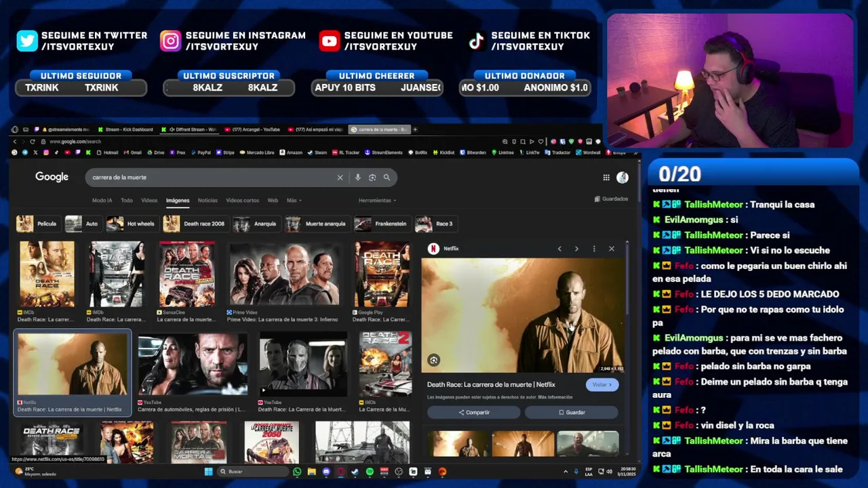Open the Windows Start menu
Image resolution: width=868 pixels, height=488 pixels.
(208, 472)
